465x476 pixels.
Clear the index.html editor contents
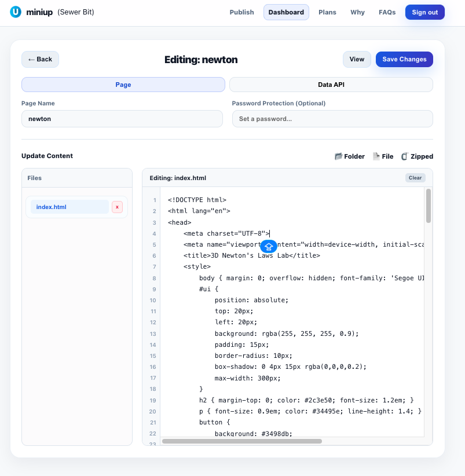(415, 177)
